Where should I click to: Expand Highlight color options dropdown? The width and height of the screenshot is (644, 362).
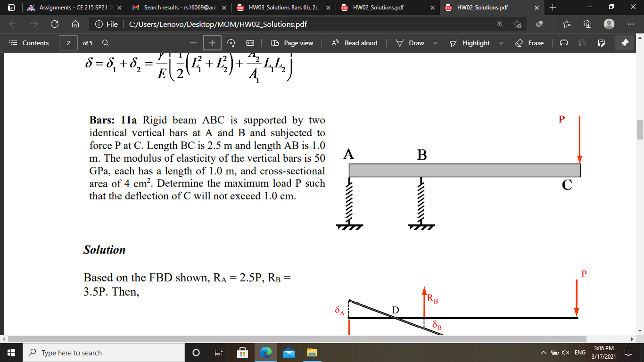[501, 43]
